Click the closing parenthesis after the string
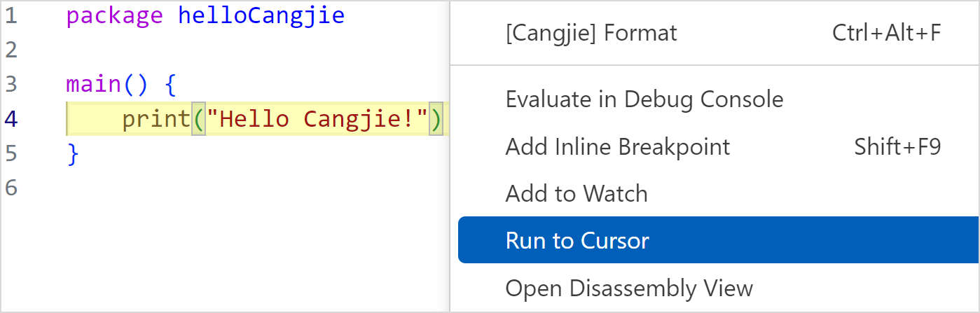 pyautogui.click(x=436, y=120)
